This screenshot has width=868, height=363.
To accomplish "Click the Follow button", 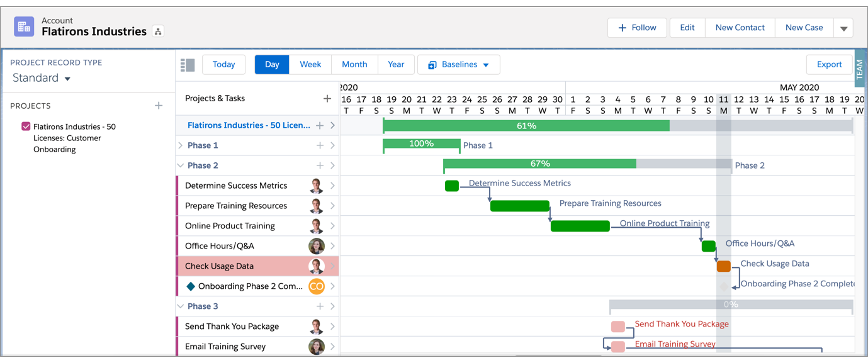I will click(637, 27).
